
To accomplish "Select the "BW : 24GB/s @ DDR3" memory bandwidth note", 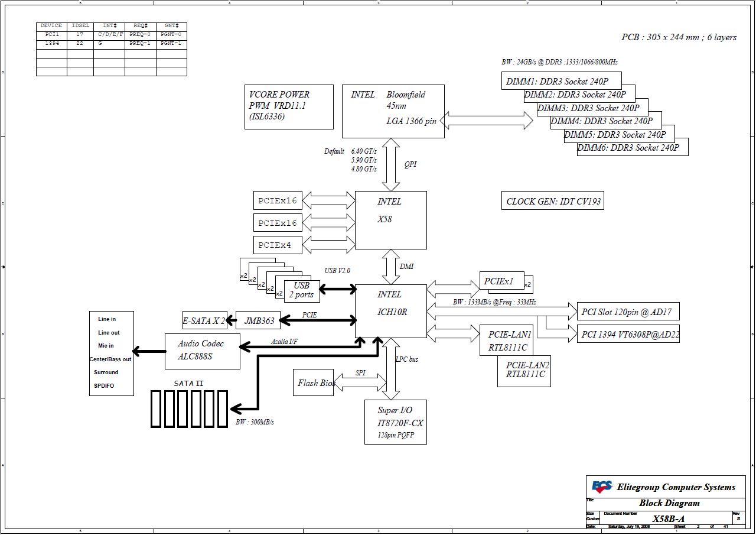I will (559, 61).
